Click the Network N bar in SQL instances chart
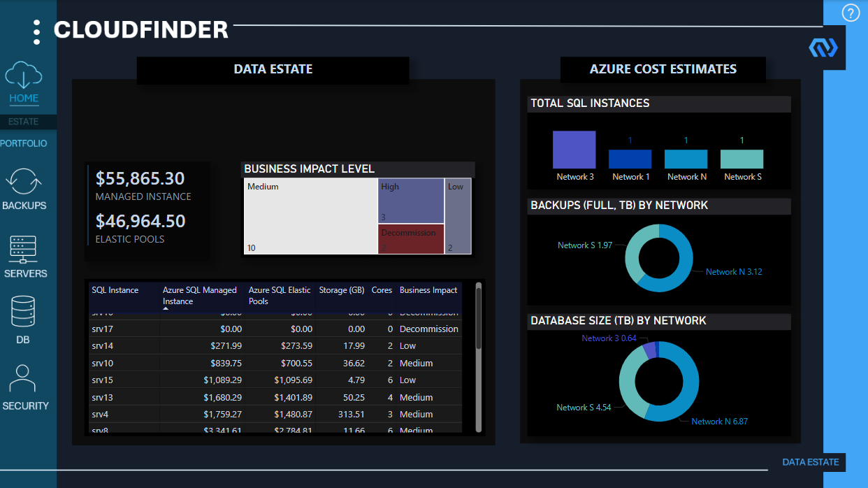This screenshot has height=488, width=868. pyautogui.click(x=686, y=159)
